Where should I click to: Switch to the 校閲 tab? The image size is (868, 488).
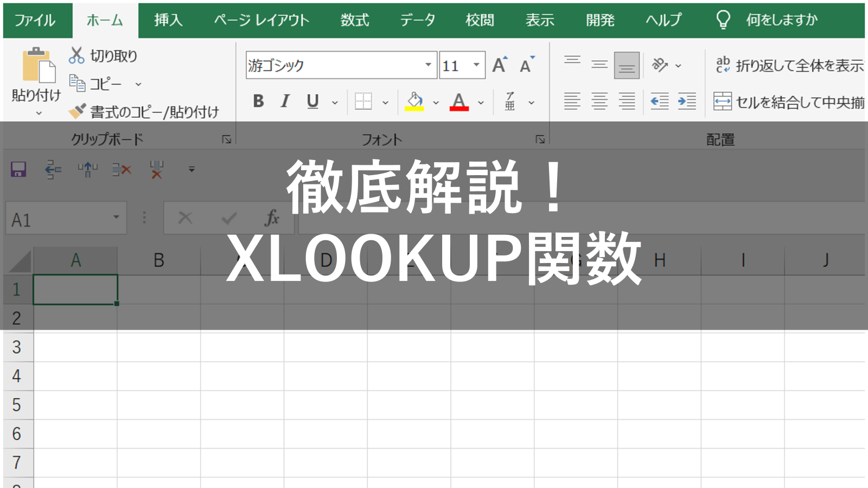tap(480, 20)
